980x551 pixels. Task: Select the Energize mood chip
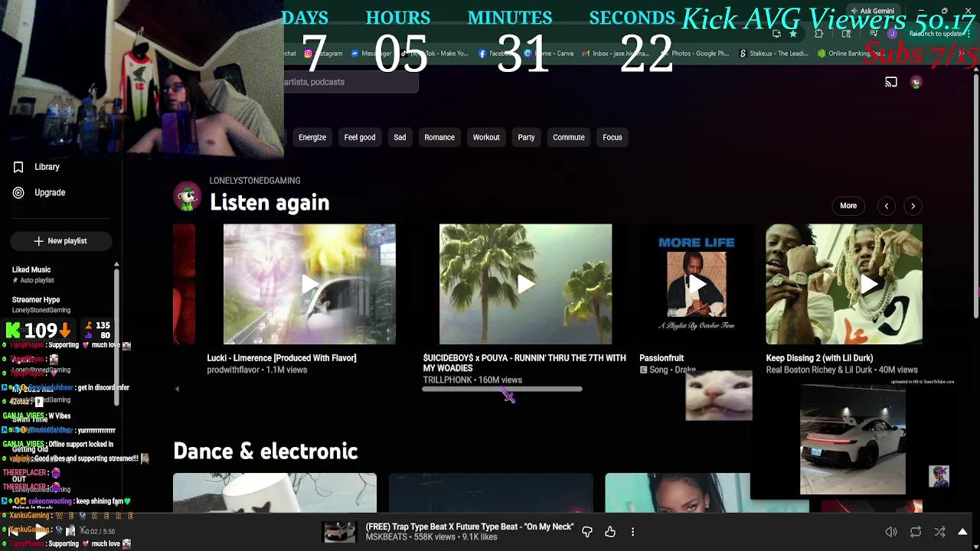click(x=312, y=138)
